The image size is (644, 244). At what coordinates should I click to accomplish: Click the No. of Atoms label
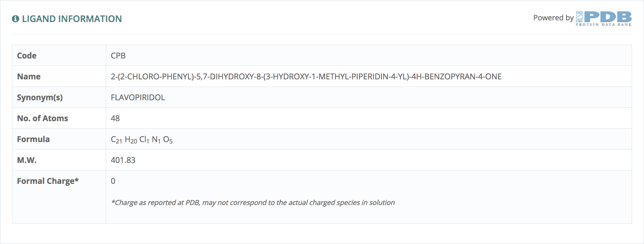click(43, 118)
